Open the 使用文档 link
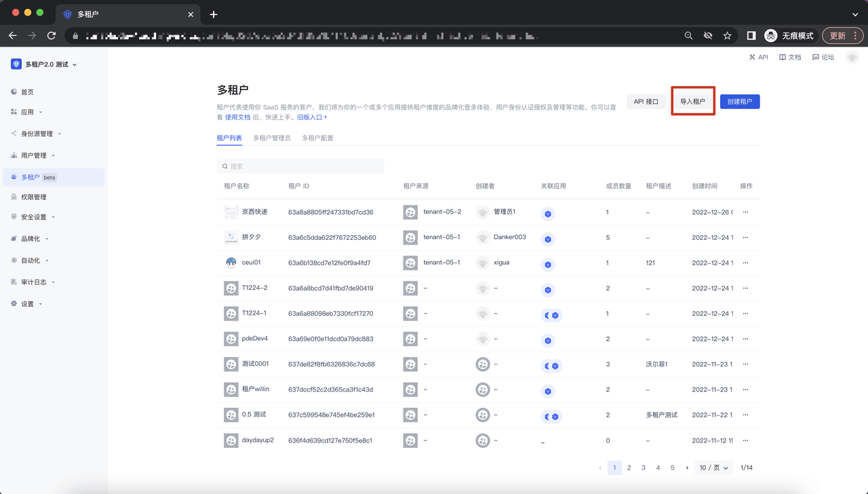Image resolution: width=868 pixels, height=494 pixels. pos(237,117)
